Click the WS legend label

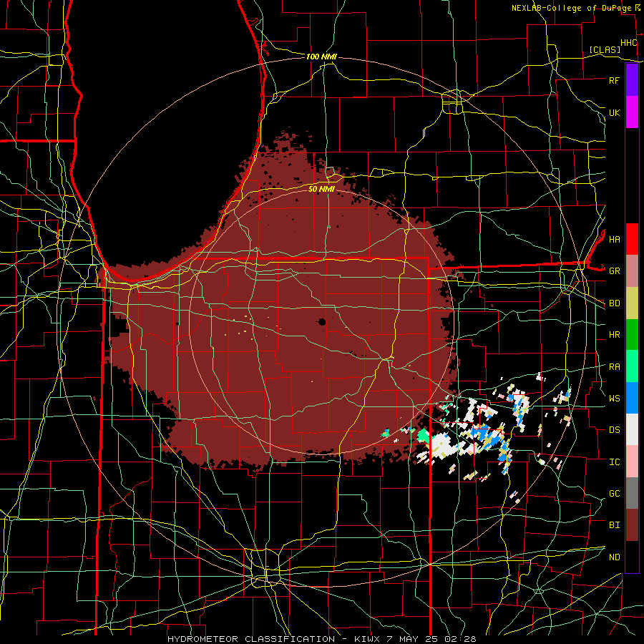click(x=614, y=399)
